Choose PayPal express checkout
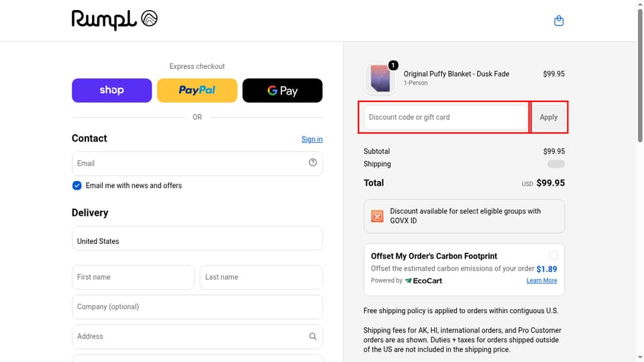The image size is (644, 362). point(197,90)
